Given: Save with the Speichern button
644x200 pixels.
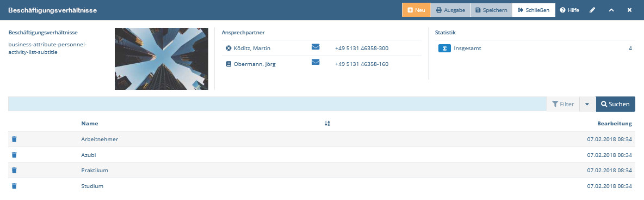Looking at the screenshot, I should coord(491,10).
